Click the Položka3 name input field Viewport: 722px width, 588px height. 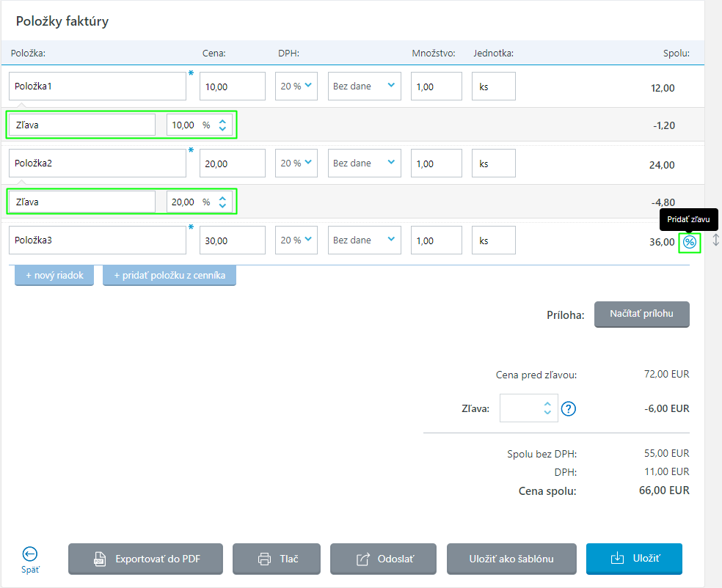click(x=98, y=240)
